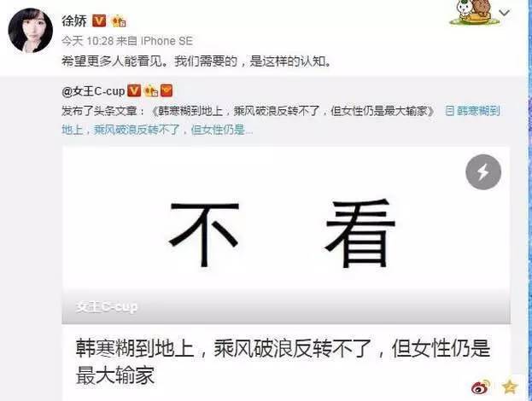The width and height of the screenshot is (532, 401).
Task: Click the V badge next to 女王C-cup
Action: click(x=134, y=90)
